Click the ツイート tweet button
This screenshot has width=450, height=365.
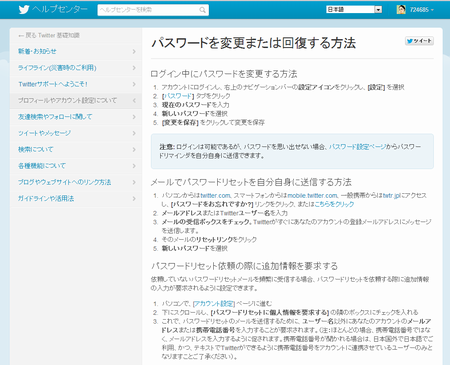(x=419, y=41)
